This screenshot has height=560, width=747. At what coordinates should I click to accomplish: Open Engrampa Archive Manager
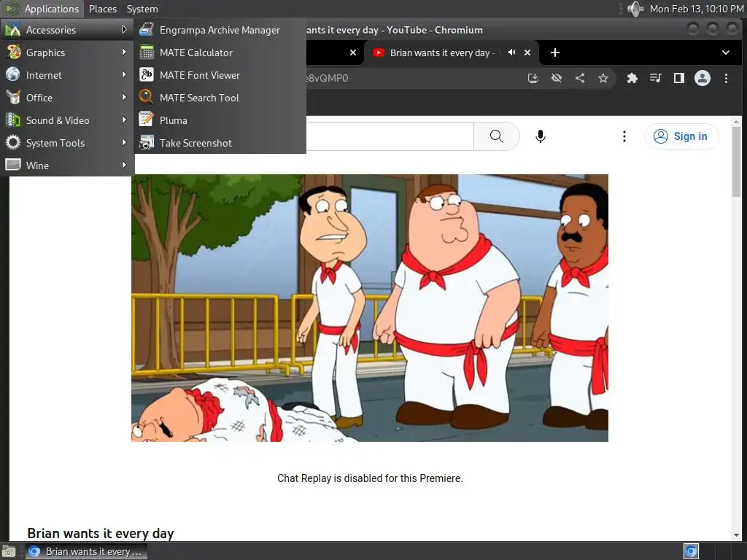[x=220, y=30]
